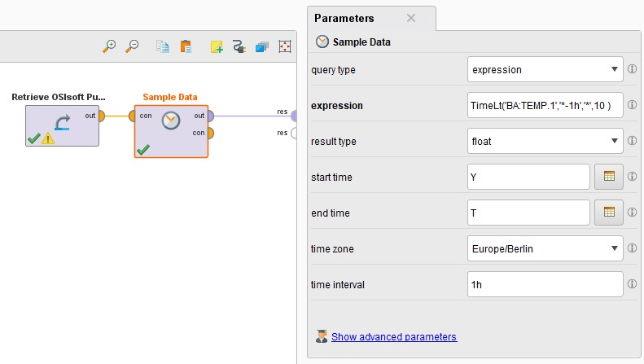The image size is (644, 364).
Task: Open calendar picker for end time
Action: pos(608,213)
